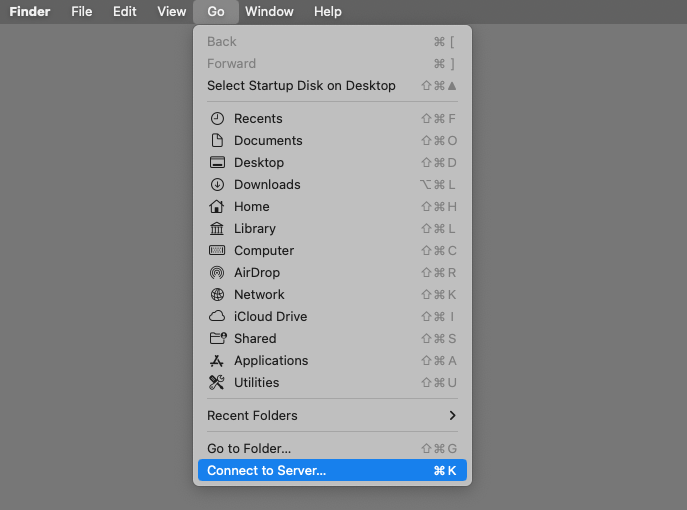Click the Shared folder icon
The height and width of the screenshot is (510, 687).
[x=218, y=338]
